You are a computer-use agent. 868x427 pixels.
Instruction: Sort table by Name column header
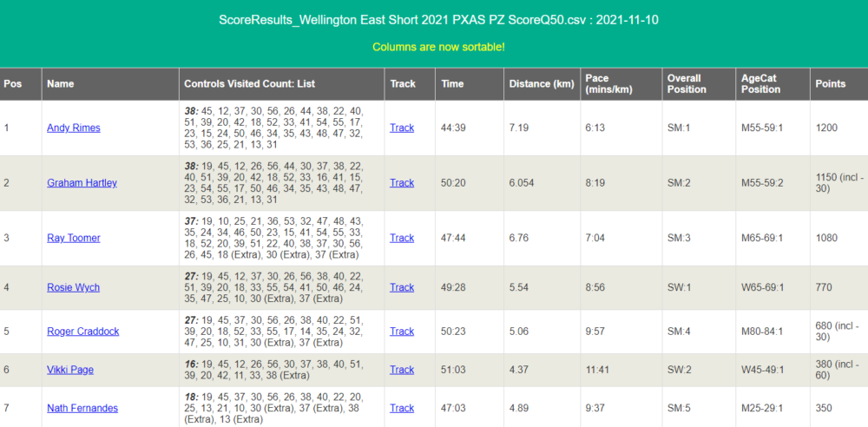click(111, 84)
